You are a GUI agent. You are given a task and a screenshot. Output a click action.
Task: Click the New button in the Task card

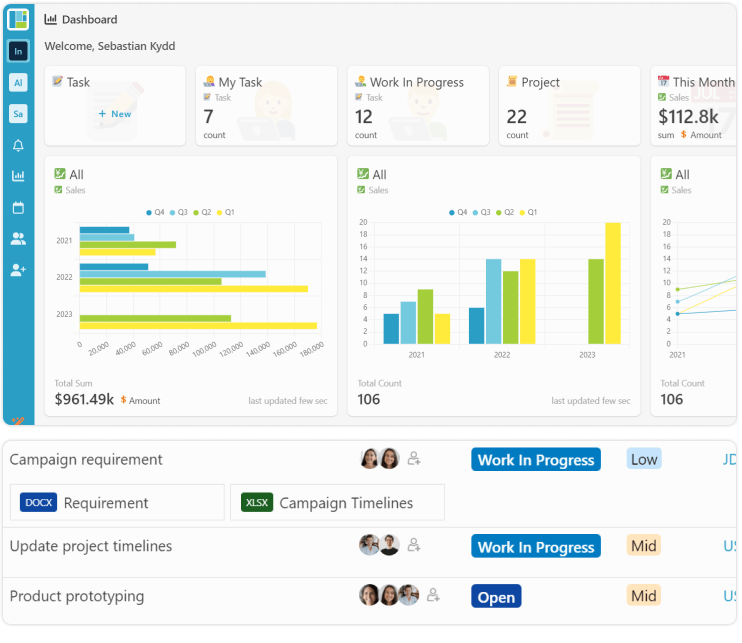(115, 114)
